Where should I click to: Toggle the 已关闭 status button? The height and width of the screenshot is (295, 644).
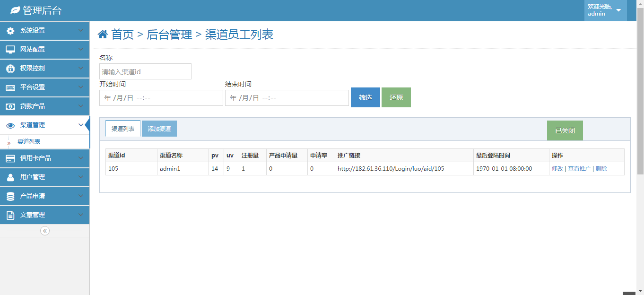tap(565, 130)
